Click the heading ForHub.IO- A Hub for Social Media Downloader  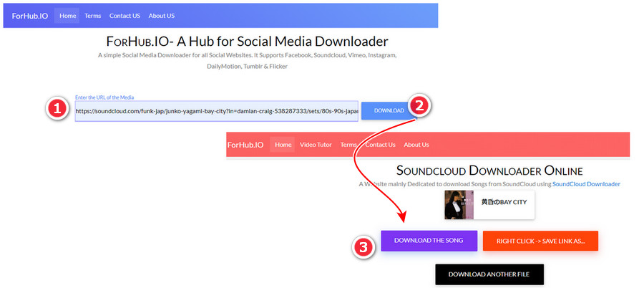point(248,41)
